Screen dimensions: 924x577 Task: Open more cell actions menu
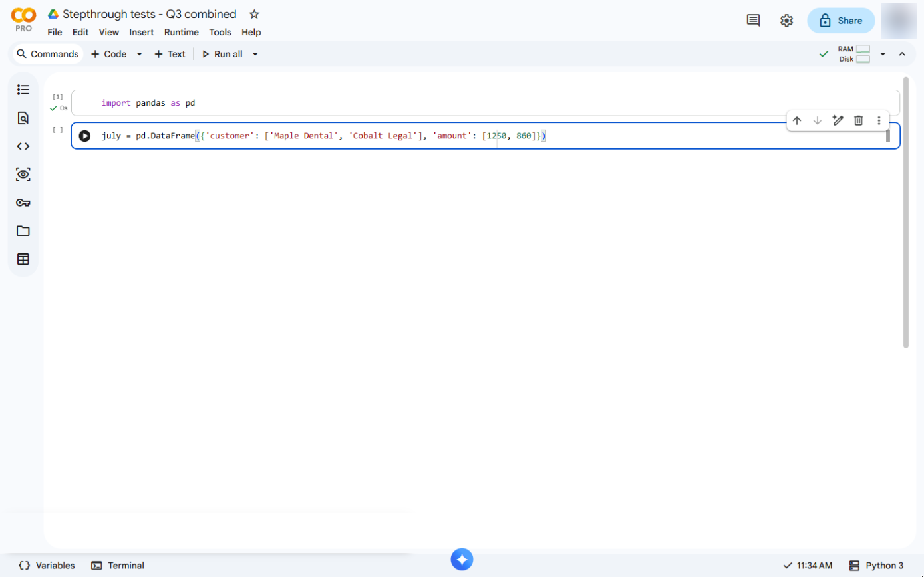click(x=879, y=120)
